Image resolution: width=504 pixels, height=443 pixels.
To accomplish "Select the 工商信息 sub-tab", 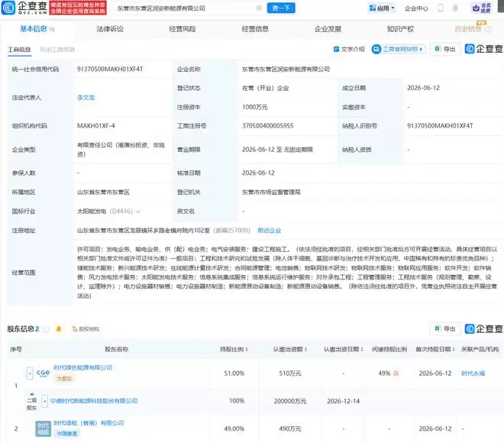I will tap(19, 50).
